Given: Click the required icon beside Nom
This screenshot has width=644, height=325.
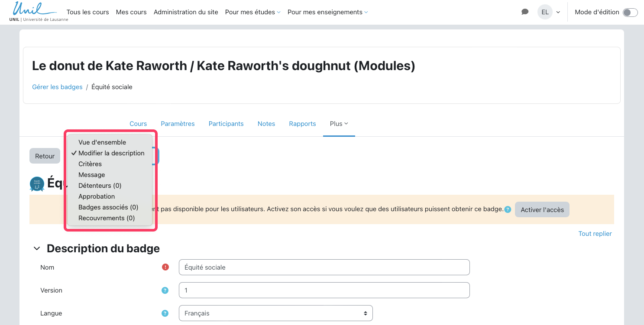Looking at the screenshot, I should tap(165, 267).
